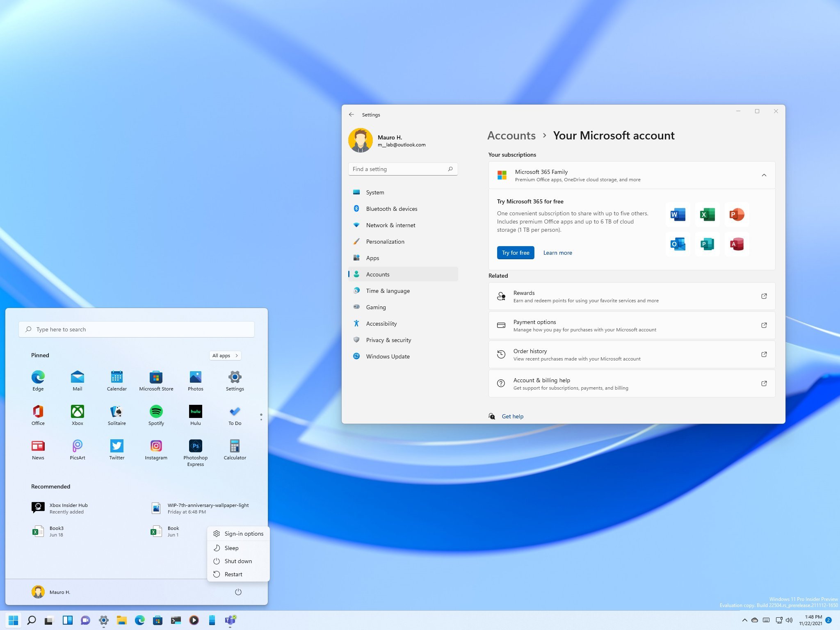Screen dimensions: 840x630
Task: Show hidden system tray icons
Action: (744, 620)
